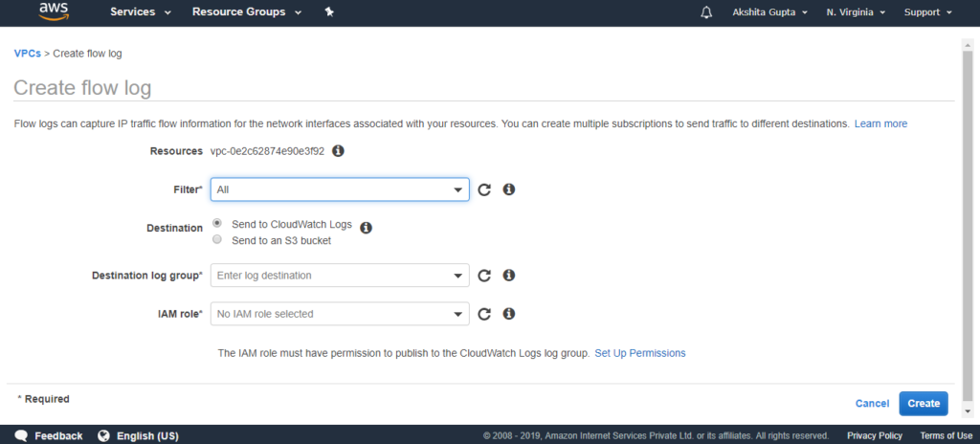Expand the Destination log group dropdown

(x=340, y=276)
